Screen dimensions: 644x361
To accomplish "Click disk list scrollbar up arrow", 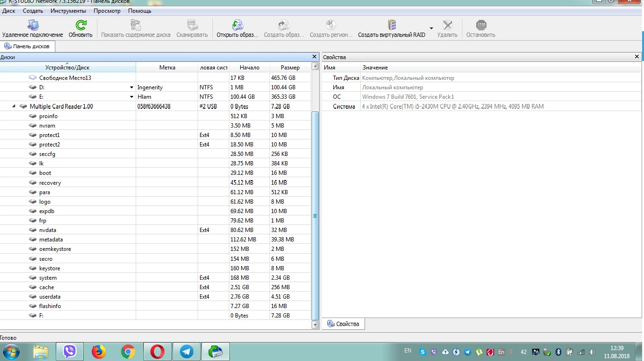I will coord(315,67).
